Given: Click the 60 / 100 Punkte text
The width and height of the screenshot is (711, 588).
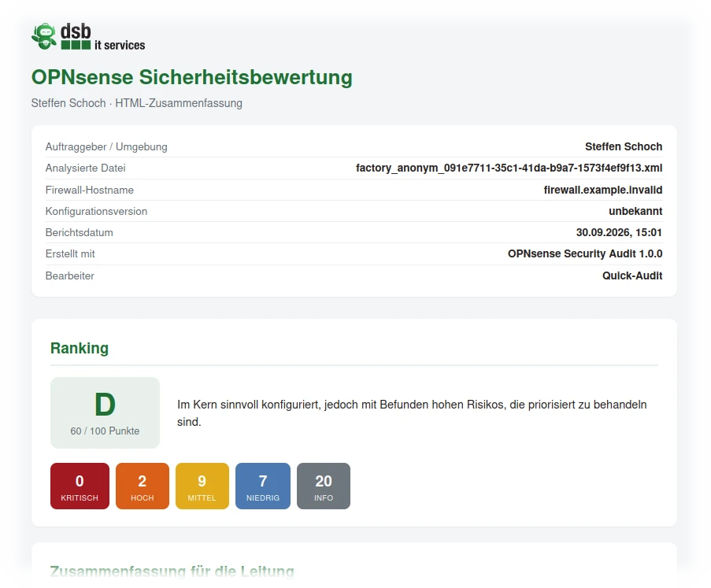Looking at the screenshot, I should [105, 431].
